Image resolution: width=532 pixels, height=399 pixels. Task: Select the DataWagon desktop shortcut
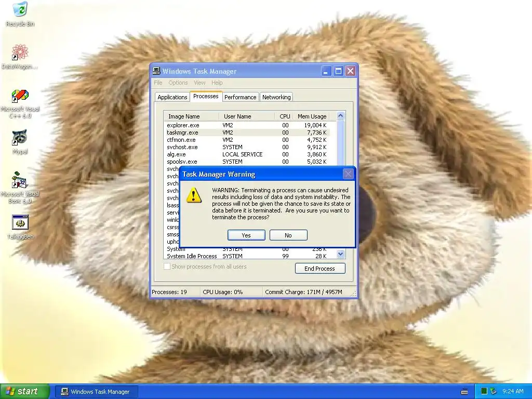pyautogui.click(x=19, y=56)
